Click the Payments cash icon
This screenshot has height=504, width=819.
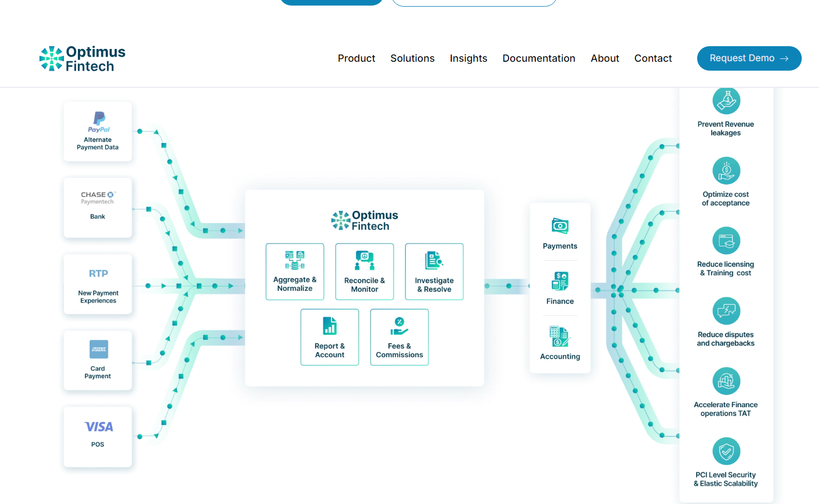tap(560, 226)
